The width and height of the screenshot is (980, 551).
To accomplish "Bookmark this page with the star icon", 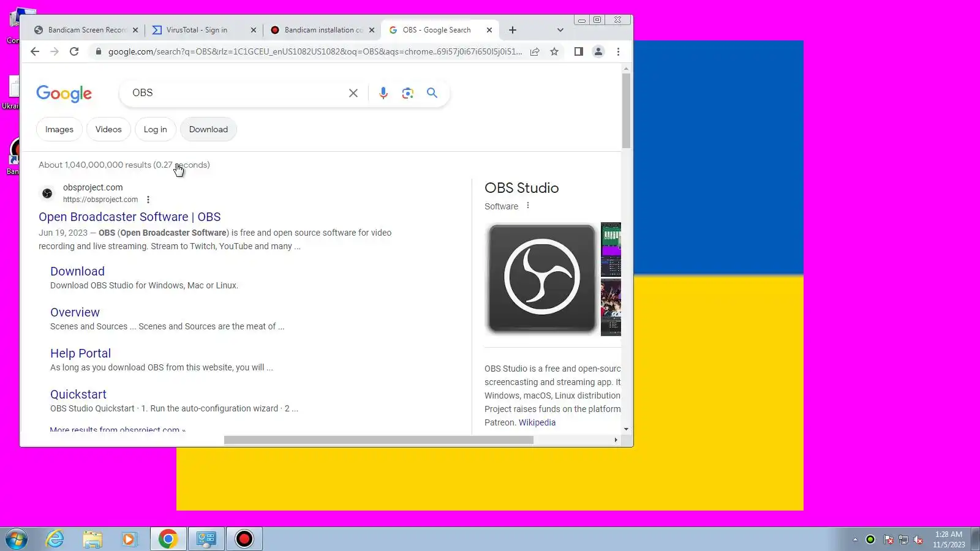I will (554, 51).
